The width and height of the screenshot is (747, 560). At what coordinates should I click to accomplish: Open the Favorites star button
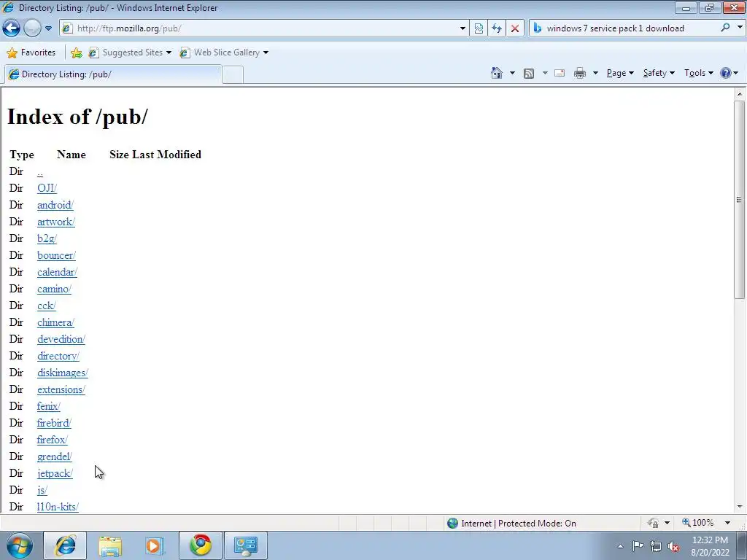[x=31, y=52]
